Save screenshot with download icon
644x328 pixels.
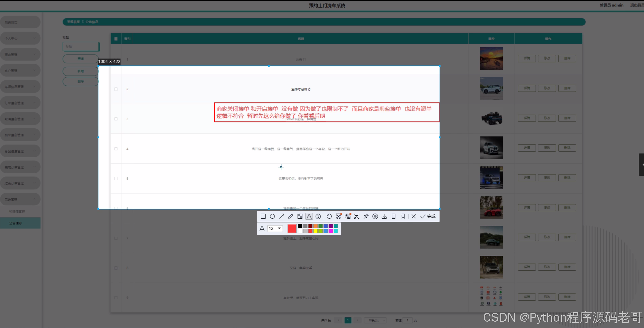(384, 216)
